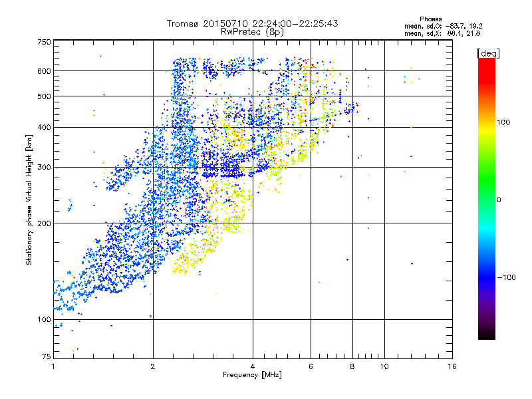The image size is (532, 399).
Task: Click the '[deg]' colorbar unit label
Action: 488,53
